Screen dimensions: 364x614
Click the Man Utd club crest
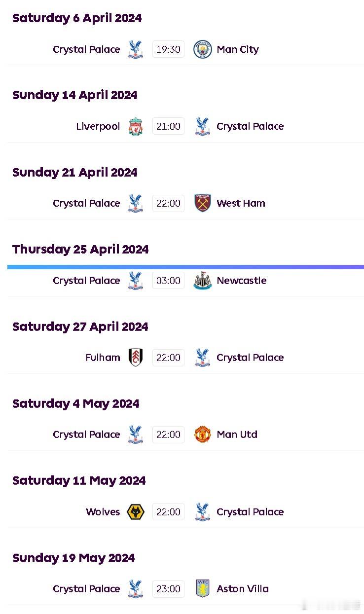coord(202,434)
